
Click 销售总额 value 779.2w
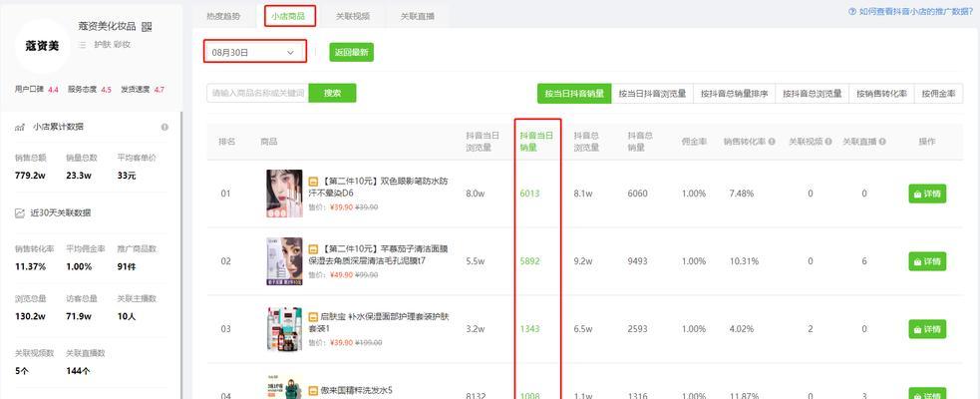(30, 176)
